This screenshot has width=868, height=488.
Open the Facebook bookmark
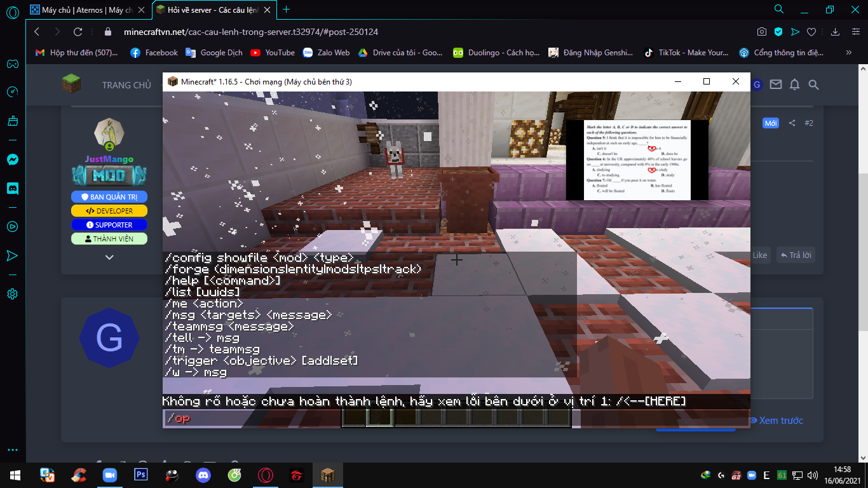pos(154,53)
